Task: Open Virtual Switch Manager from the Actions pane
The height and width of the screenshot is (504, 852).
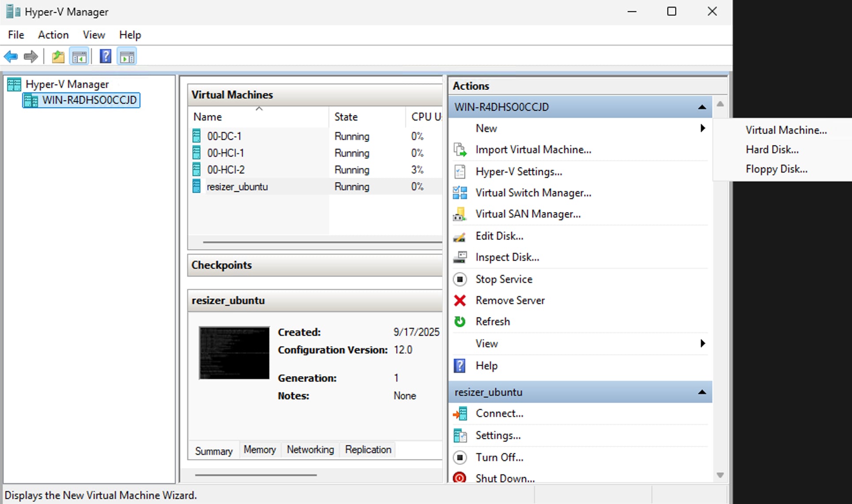Action: (x=533, y=193)
